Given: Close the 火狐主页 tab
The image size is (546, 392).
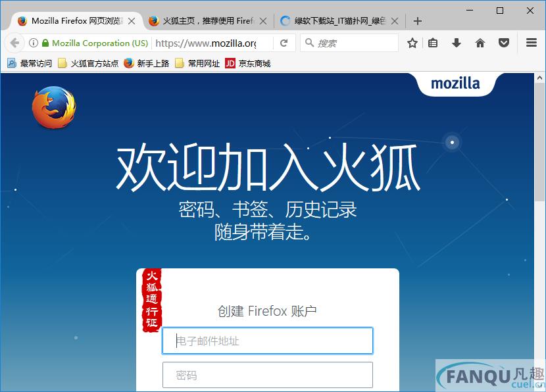Looking at the screenshot, I should point(264,21).
